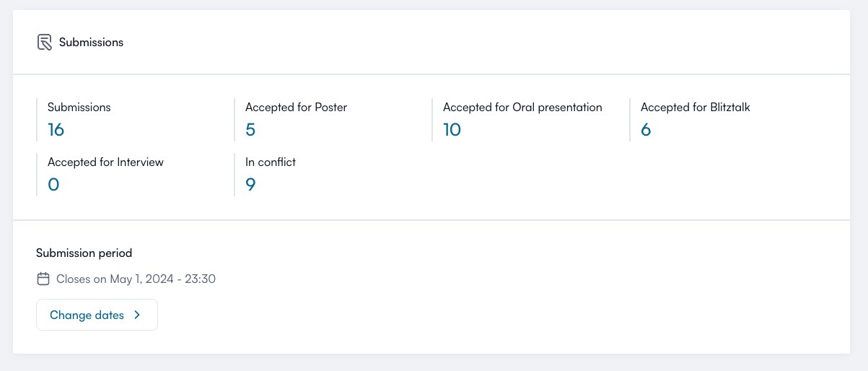Select the Accepted for Interview count 0

pyautogui.click(x=53, y=185)
